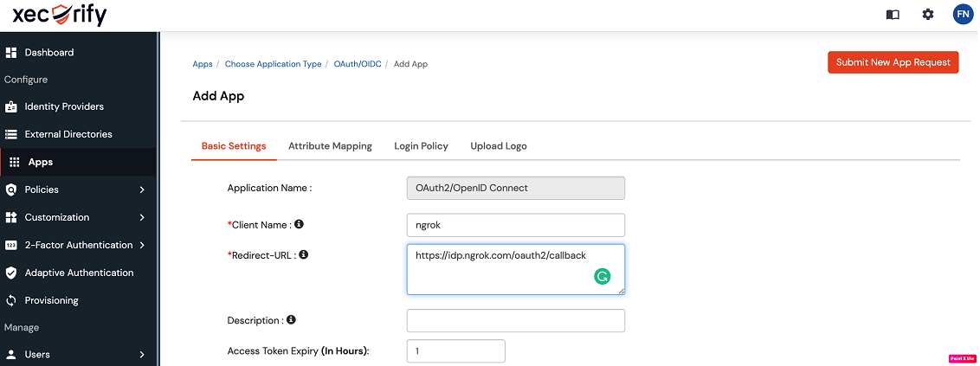Click the Provisioning sync icon
Viewport: 980px width, 366px height.
pos(10,300)
